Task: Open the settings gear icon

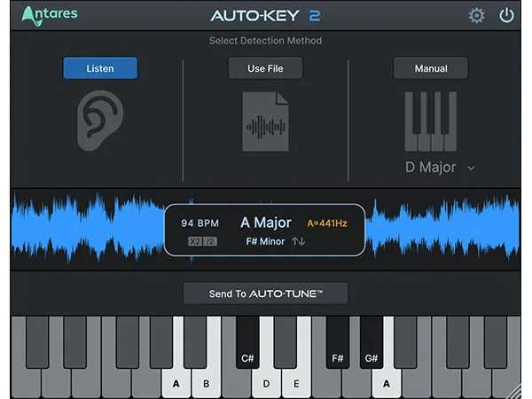Action: coord(477,16)
